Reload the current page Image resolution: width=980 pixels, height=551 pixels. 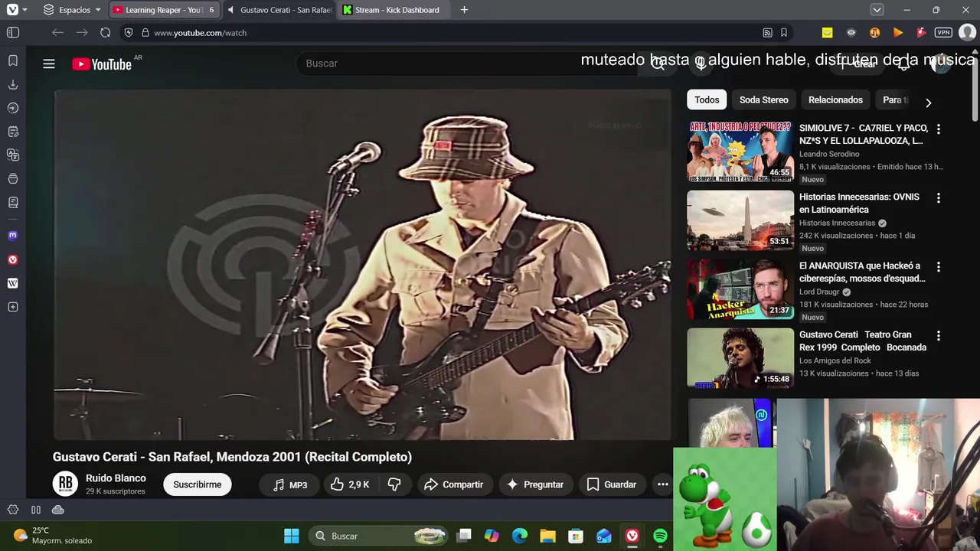pyautogui.click(x=106, y=33)
